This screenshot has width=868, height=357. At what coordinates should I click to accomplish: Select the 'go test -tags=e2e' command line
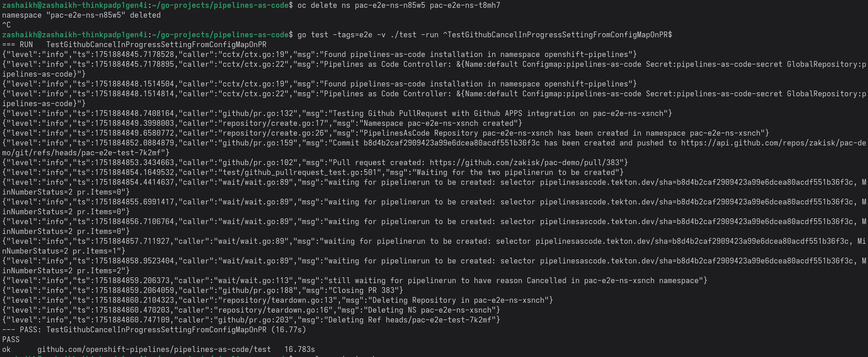pyautogui.click(x=484, y=35)
